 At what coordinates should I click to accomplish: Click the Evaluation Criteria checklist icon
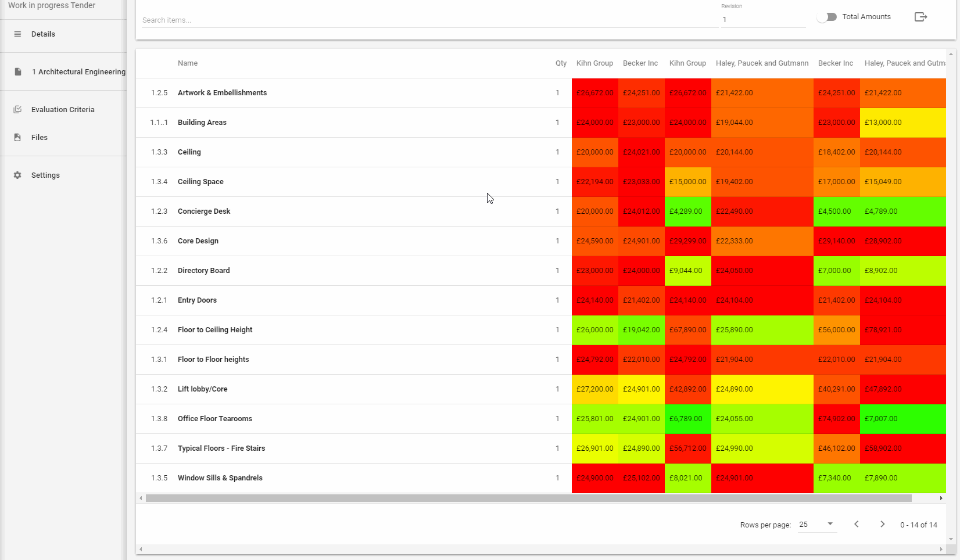tap(17, 109)
